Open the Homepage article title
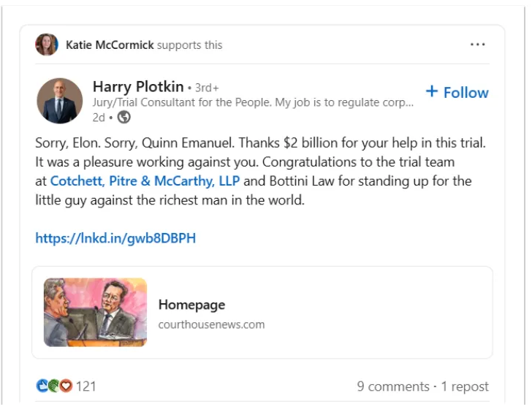 click(191, 305)
